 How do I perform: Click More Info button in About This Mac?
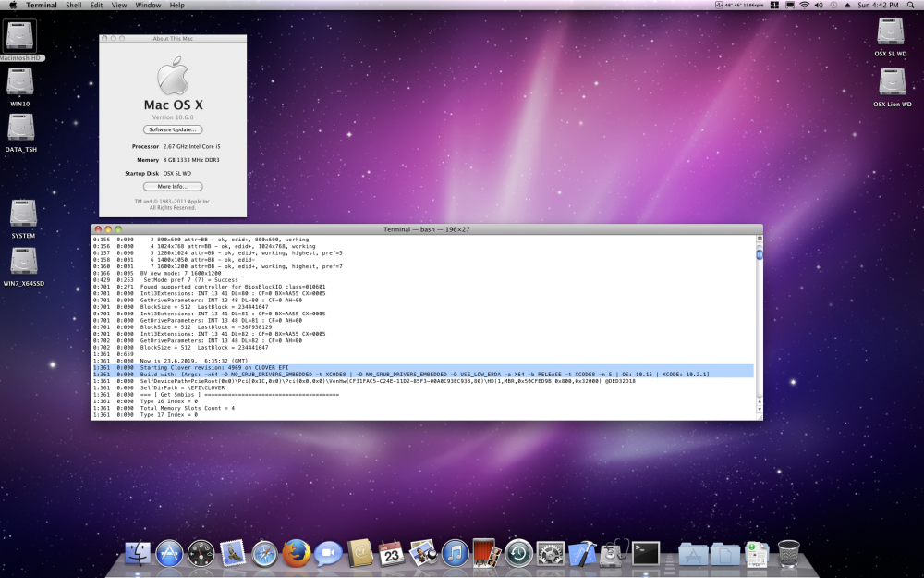coord(173,187)
